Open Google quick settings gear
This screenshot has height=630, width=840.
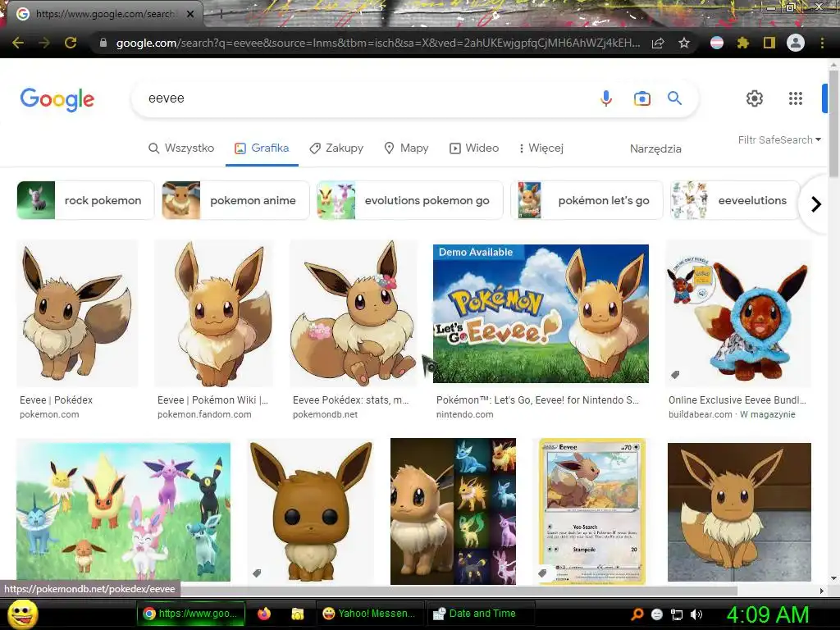(755, 98)
